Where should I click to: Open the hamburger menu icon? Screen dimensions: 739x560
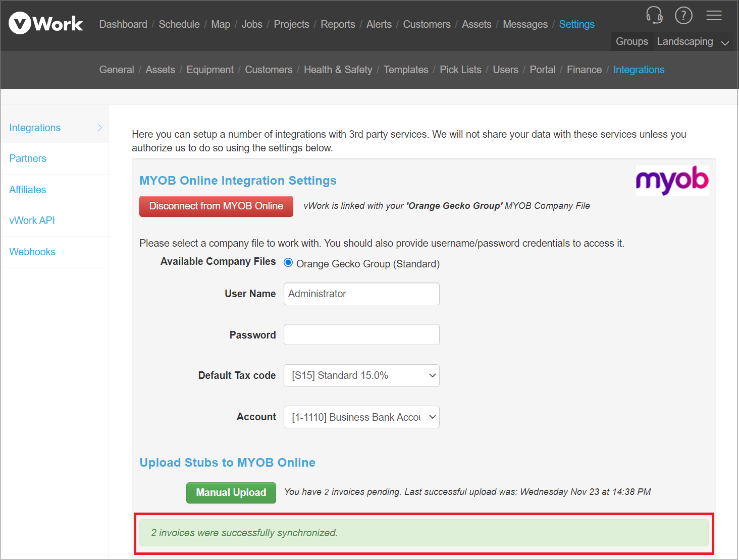[714, 15]
